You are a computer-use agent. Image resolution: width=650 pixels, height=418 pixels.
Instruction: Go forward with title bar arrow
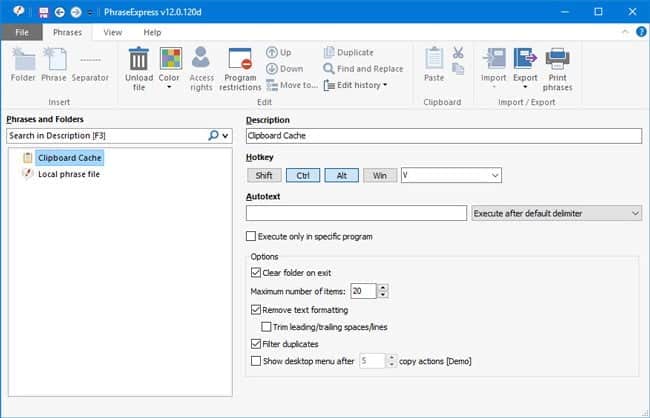76,12
